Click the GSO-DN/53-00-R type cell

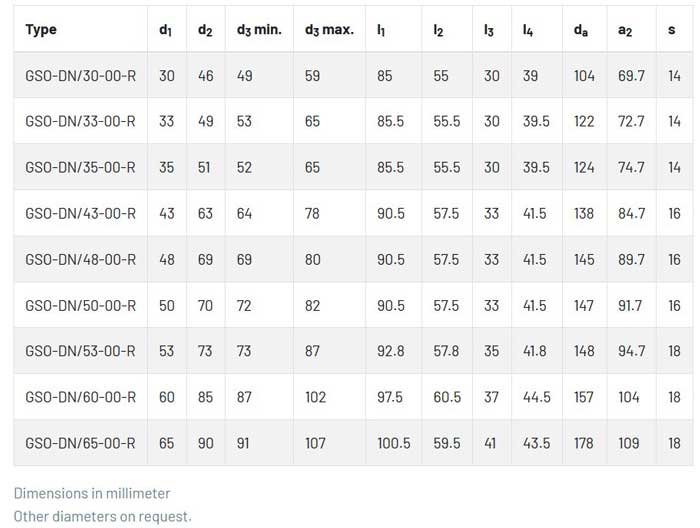pyautogui.click(x=80, y=351)
